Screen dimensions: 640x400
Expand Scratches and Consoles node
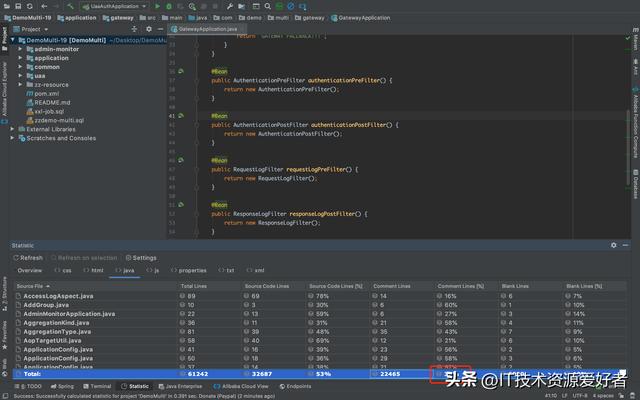click(13, 138)
